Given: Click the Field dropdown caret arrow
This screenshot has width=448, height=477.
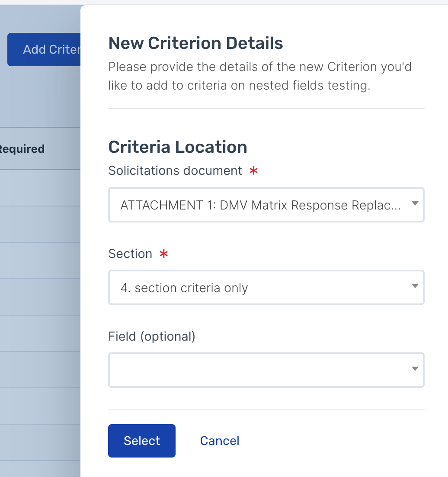Looking at the screenshot, I should coord(415,369).
